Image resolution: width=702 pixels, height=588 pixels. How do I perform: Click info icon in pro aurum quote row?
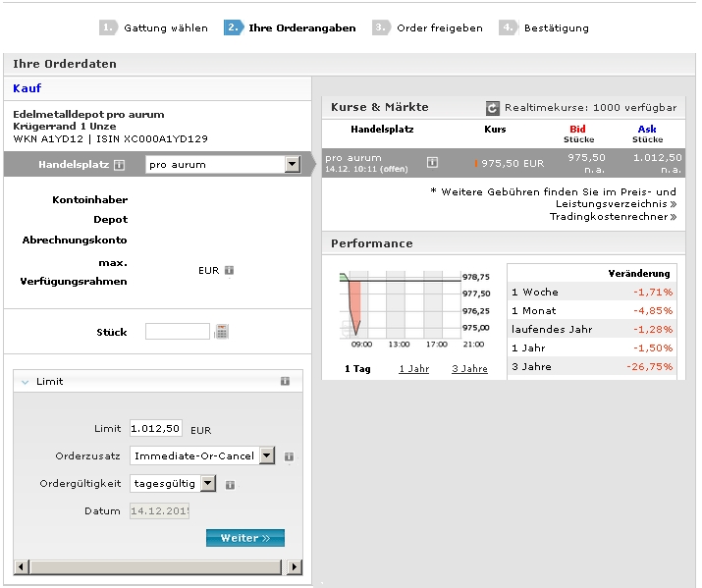432,163
